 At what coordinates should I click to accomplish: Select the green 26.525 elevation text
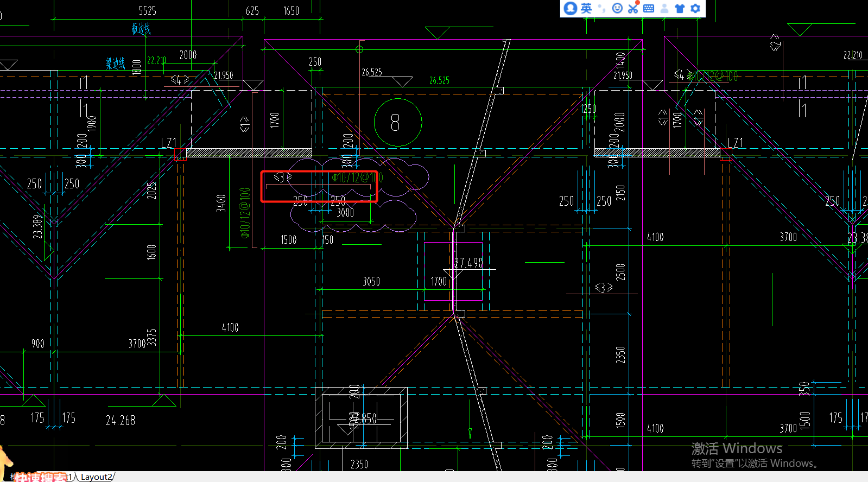coord(439,80)
